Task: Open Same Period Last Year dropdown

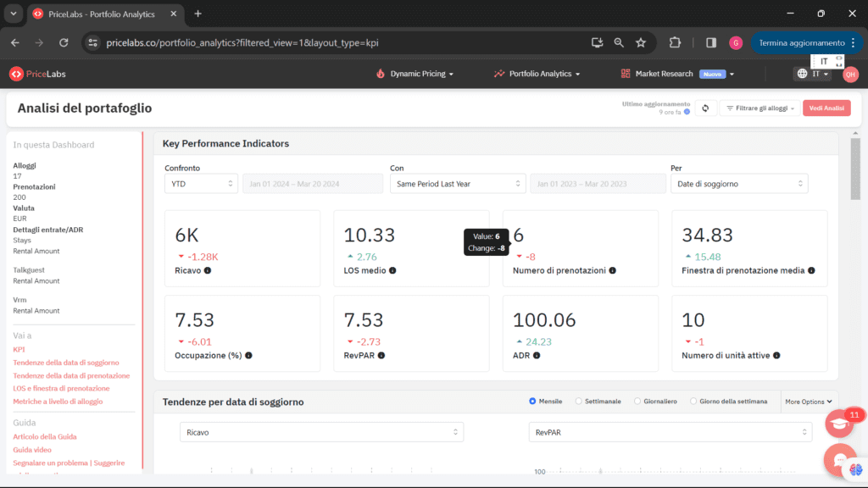Action: tap(457, 184)
